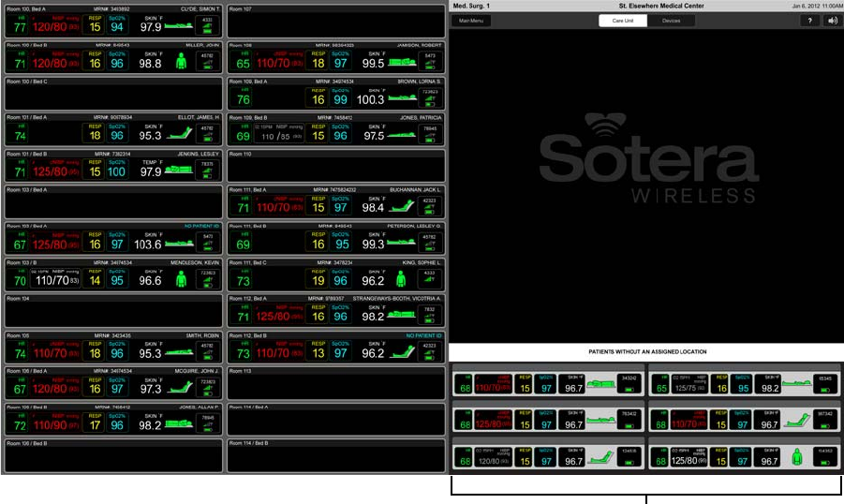Click heart rate 65 for Jamison, Robert
Image resolution: width=844 pixels, height=504 pixels.
click(x=244, y=64)
